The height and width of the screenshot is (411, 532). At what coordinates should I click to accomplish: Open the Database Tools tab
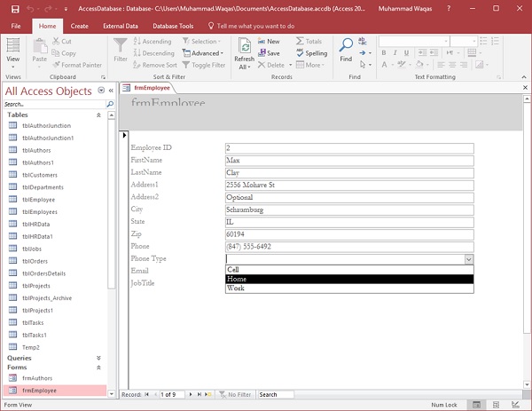click(174, 27)
